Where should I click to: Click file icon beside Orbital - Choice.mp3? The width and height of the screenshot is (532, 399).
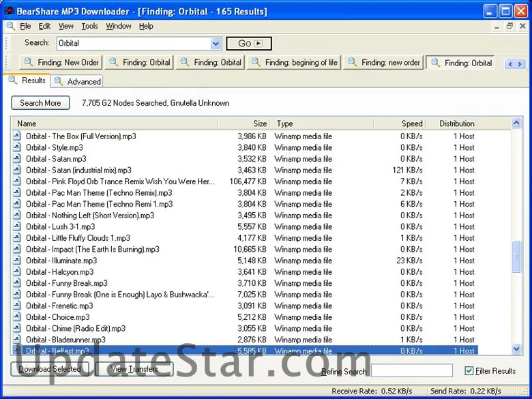[x=18, y=317]
